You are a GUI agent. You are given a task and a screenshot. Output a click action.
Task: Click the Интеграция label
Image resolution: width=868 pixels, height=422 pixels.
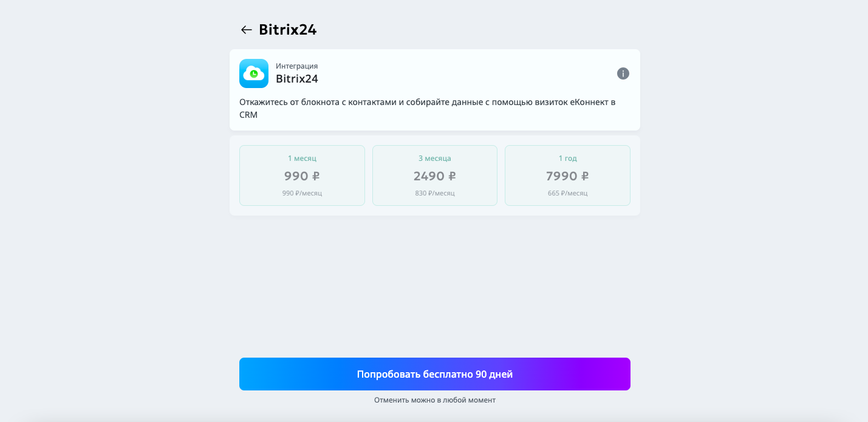click(x=296, y=66)
